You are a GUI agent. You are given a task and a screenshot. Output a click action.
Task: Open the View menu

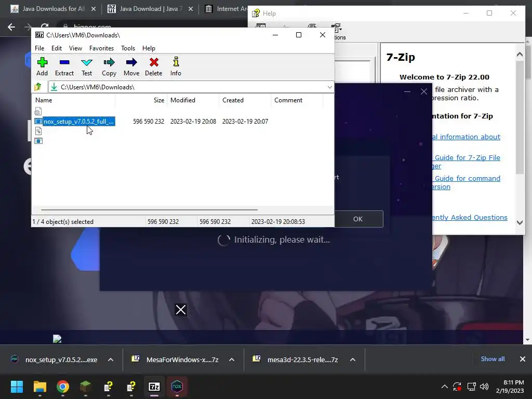pos(75,48)
